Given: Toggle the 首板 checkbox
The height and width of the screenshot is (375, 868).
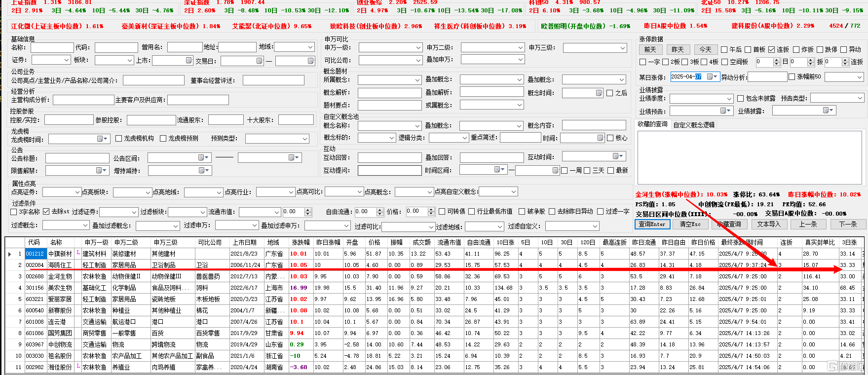Looking at the screenshot, I should coord(748,49).
